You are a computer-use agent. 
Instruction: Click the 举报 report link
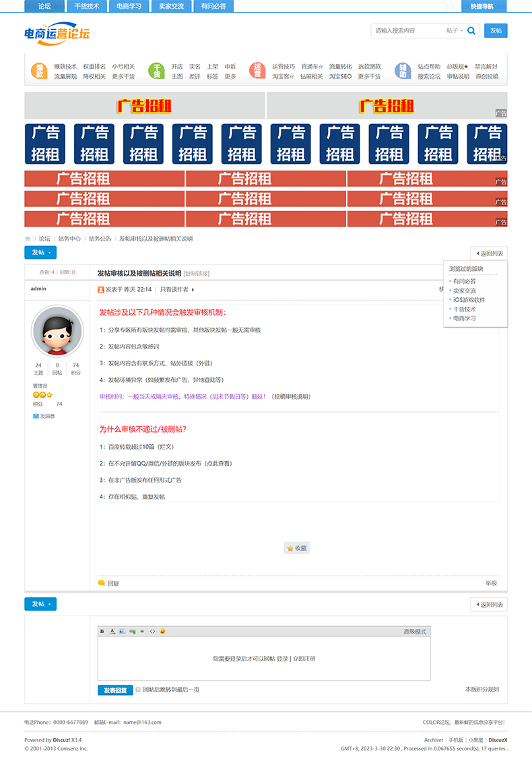[x=491, y=583]
